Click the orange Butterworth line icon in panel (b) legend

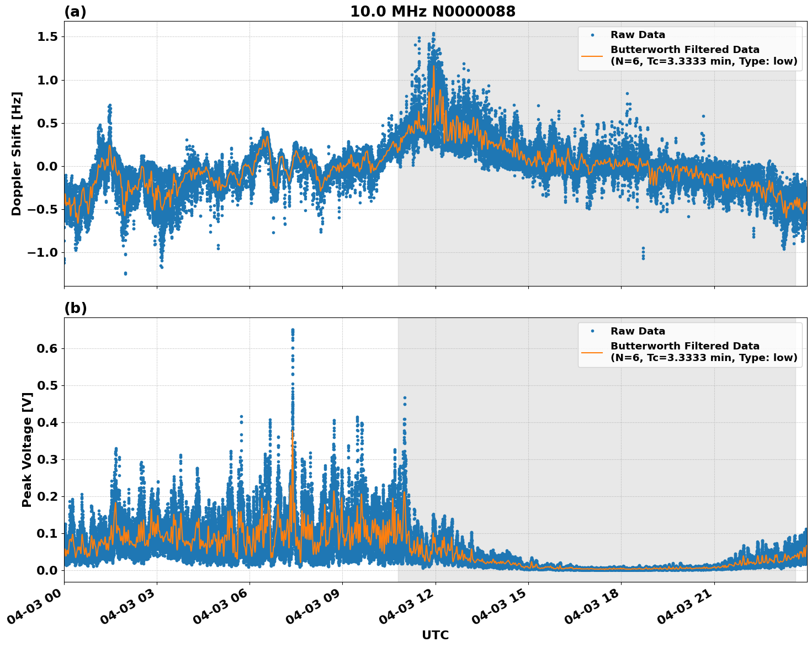(x=592, y=352)
